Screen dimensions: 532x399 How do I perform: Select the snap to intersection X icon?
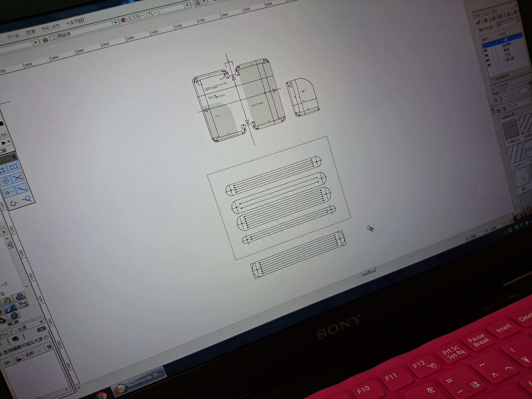[x=18, y=178]
